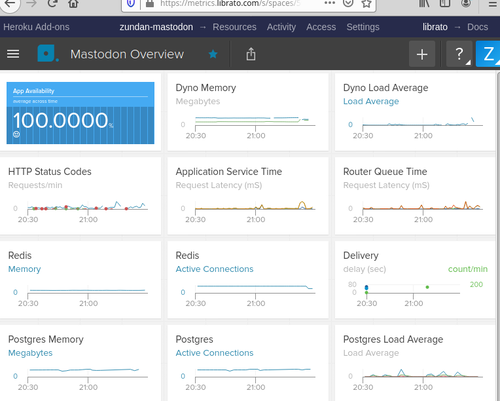Open the Postgres Load Average chart
The width and height of the screenshot is (500, 401).
415,363
